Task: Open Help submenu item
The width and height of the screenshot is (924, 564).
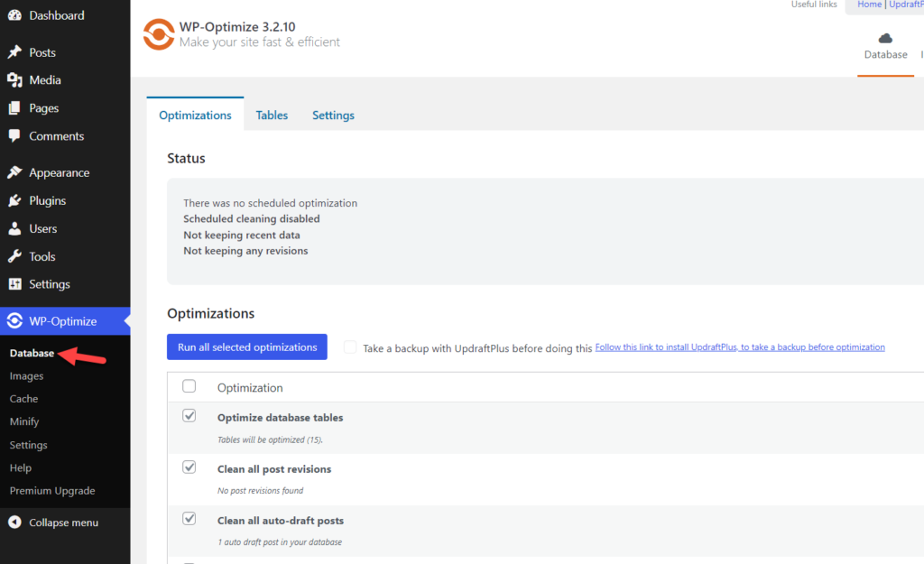Action: 21,468
